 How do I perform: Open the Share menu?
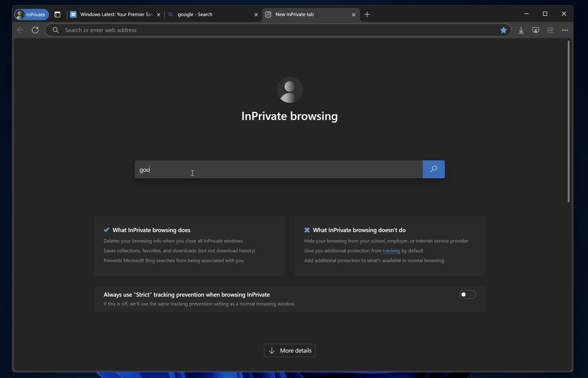550,30
